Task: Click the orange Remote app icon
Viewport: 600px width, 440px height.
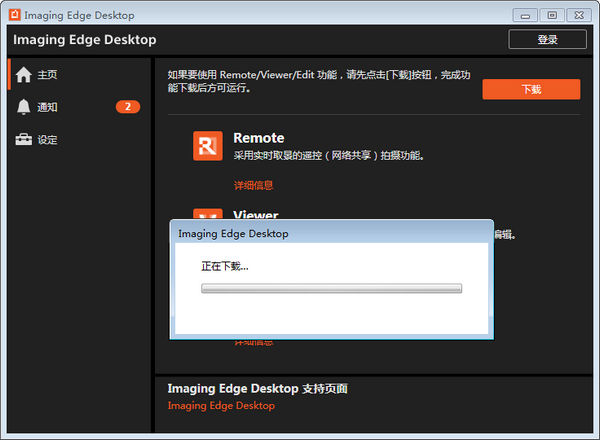Action: [x=208, y=146]
